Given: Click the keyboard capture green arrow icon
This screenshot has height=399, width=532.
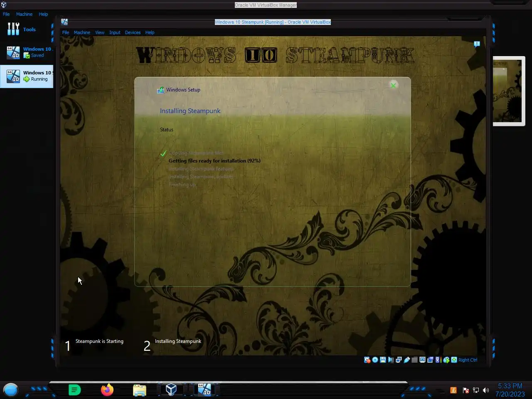Looking at the screenshot, I should point(454,360).
